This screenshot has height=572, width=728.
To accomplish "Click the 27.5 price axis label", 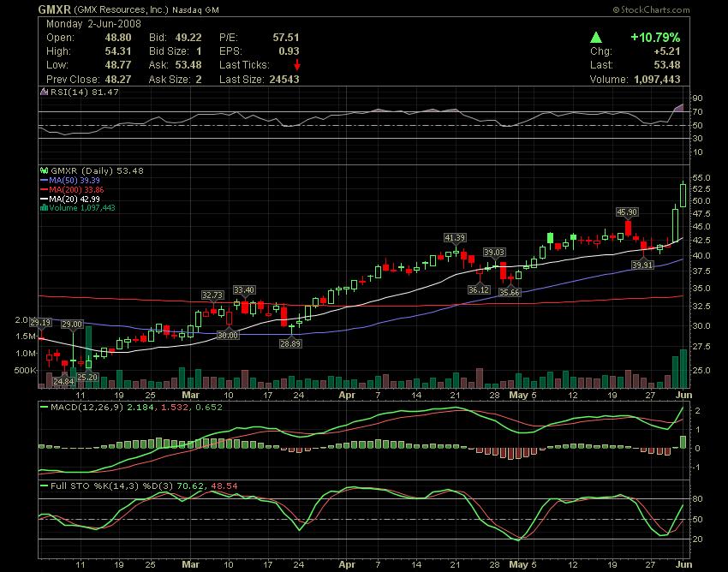I will tap(701, 347).
